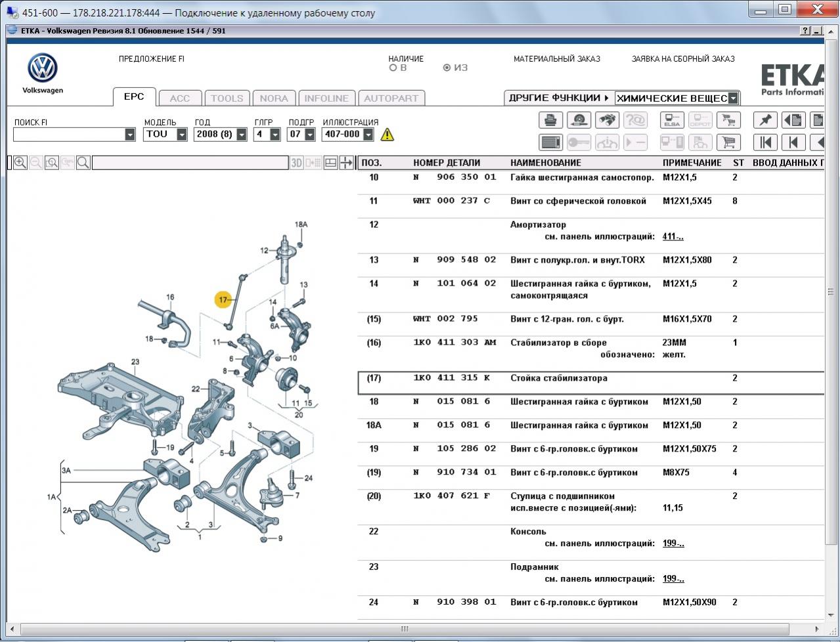The height and width of the screenshot is (642, 840).
Task: Open the binoculars search tool
Action: [x=607, y=120]
